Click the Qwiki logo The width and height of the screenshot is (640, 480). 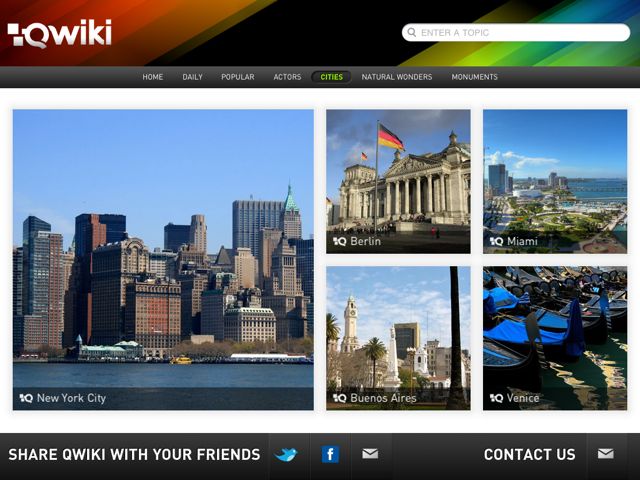(x=60, y=33)
